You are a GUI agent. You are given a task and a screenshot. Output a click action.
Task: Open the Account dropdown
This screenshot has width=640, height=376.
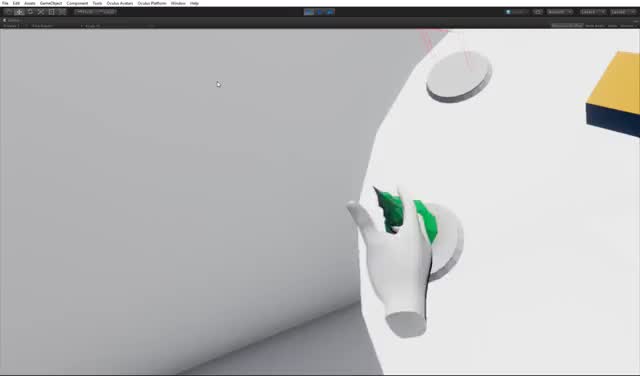click(560, 12)
